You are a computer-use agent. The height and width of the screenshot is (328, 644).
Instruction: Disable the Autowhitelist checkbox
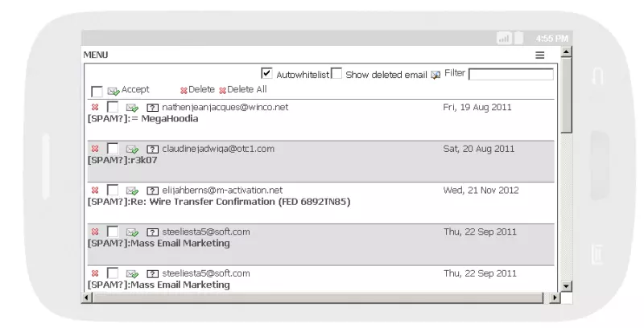[x=267, y=73]
